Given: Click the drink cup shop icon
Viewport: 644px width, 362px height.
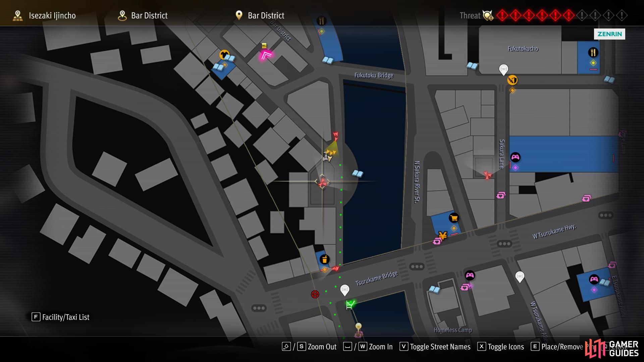Looking at the screenshot, I should [324, 259].
